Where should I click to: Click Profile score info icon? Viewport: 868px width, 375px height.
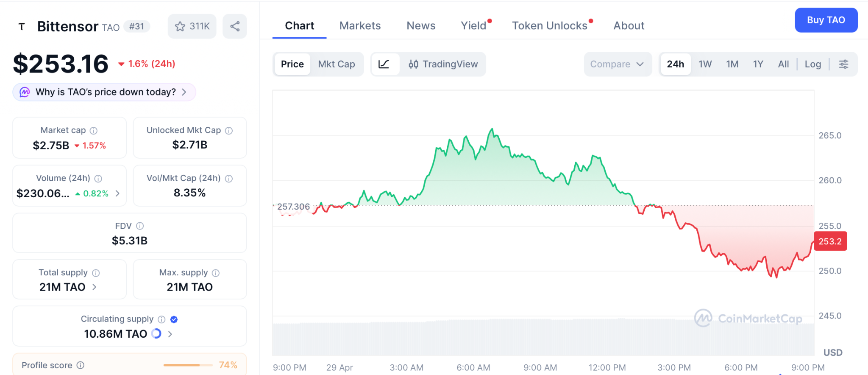point(81,365)
